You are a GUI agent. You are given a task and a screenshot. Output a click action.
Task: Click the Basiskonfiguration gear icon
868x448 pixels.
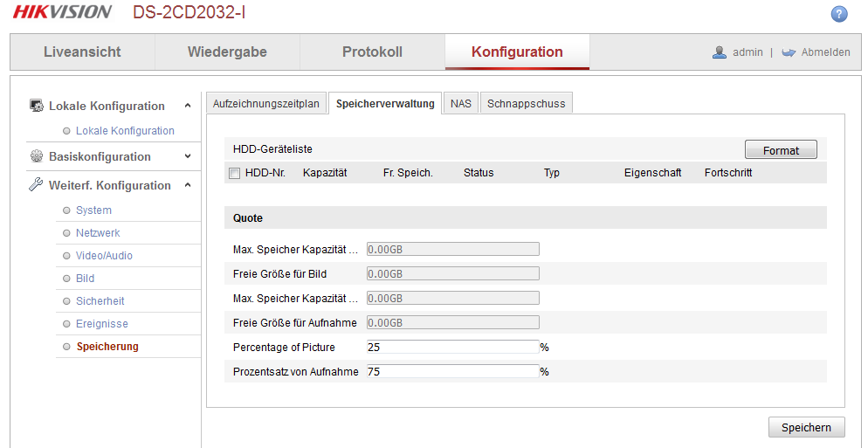[37, 156]
